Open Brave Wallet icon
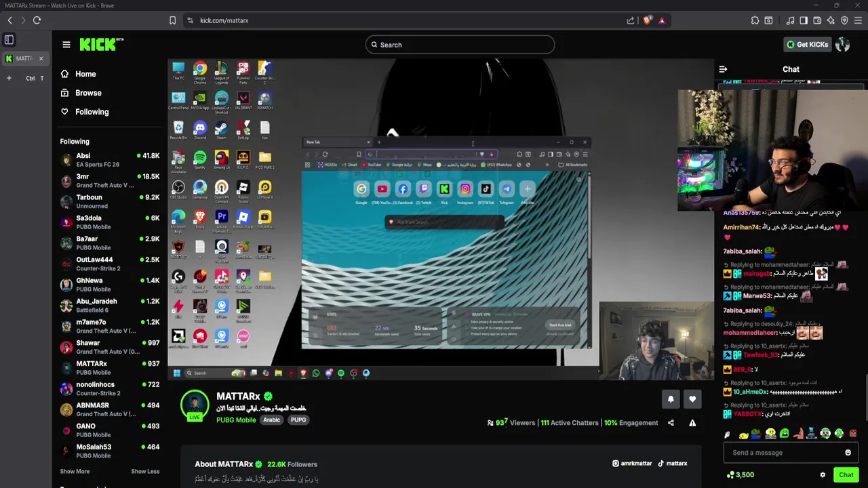The height and width of the screenshot is (488, 868). pos(817,20)
